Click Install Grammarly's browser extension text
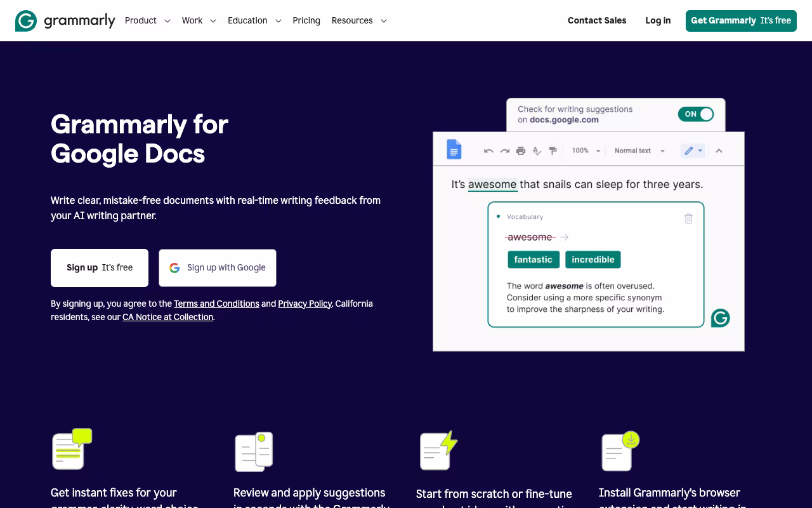The width and height of the screenshot is (812, 508). pos(672,497)
